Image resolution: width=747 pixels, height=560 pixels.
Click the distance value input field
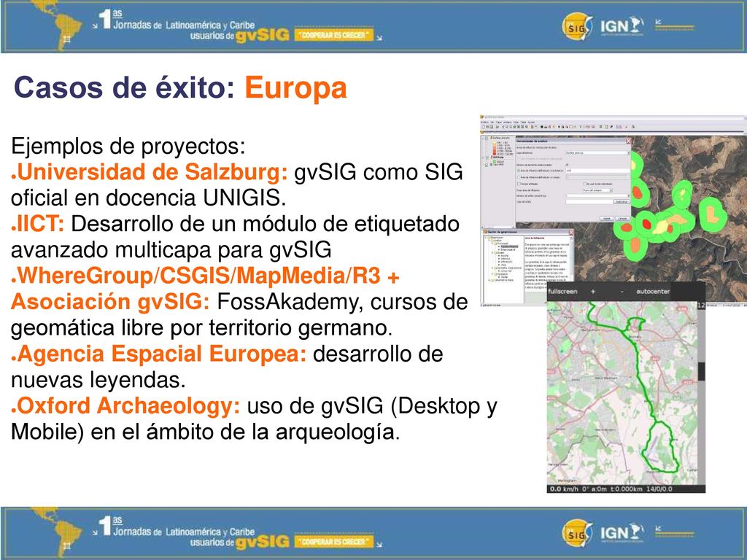click(597, 171)
